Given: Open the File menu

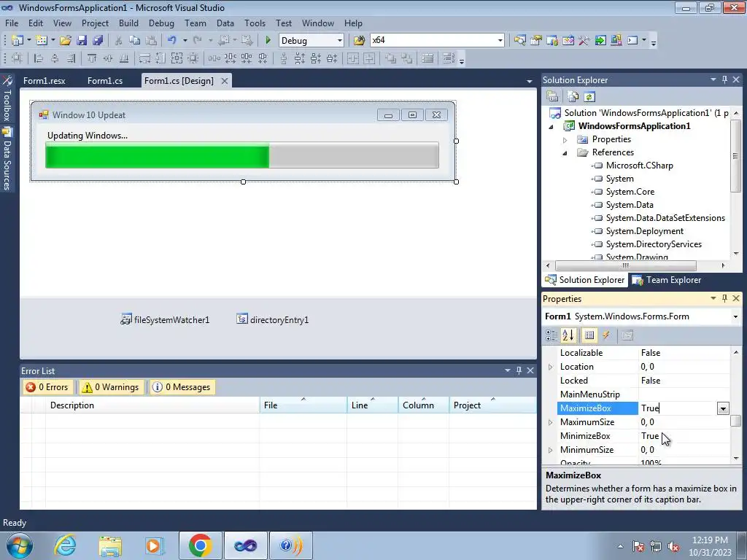Looking at the screenshot, I should pyautogui.click(x=12, y=23).
